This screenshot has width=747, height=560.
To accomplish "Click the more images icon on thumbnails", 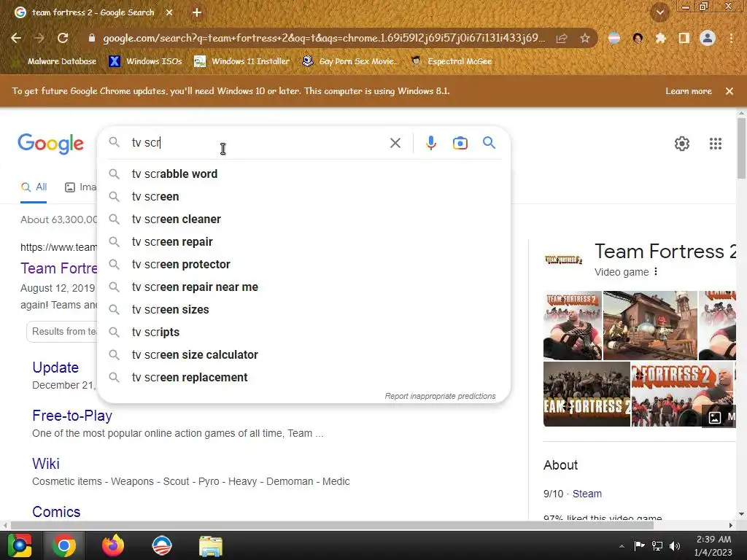I will point(715,418).
